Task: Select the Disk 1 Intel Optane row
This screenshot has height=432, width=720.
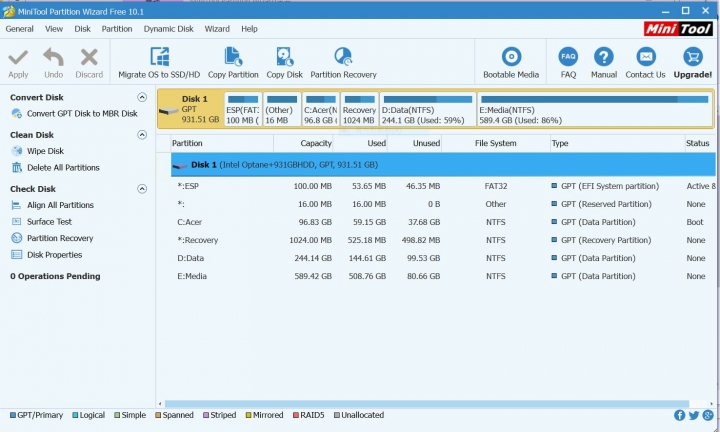Action: [x=443, y=165]
